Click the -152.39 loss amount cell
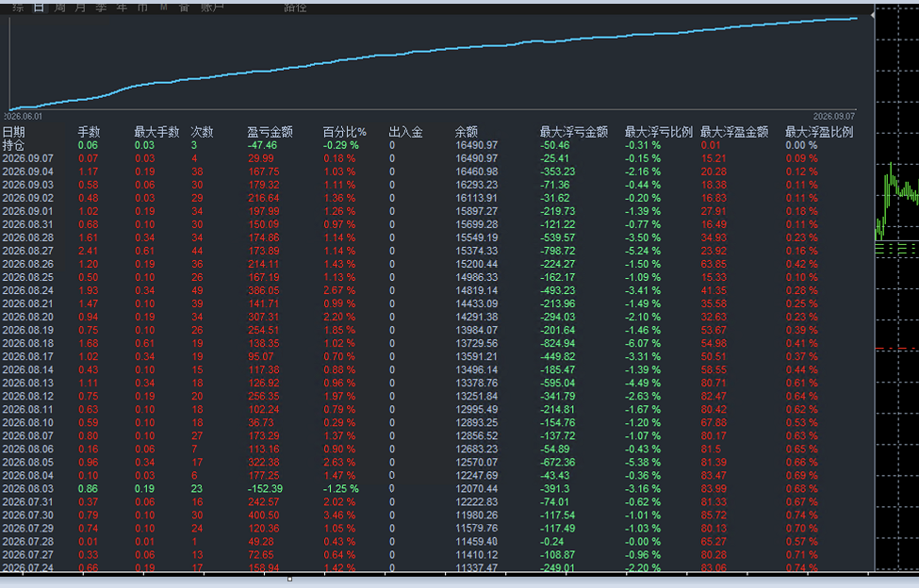The image size is (919, 588). (x=265, y=488)
